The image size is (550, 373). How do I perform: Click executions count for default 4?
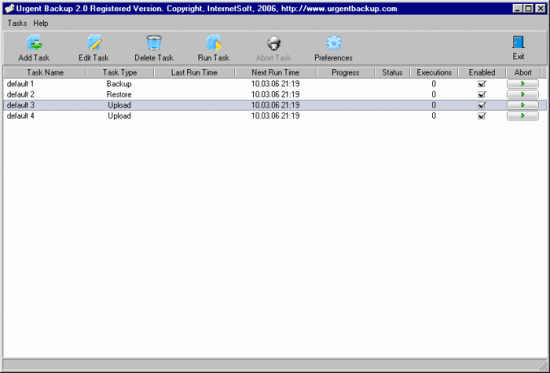(434, 116)
